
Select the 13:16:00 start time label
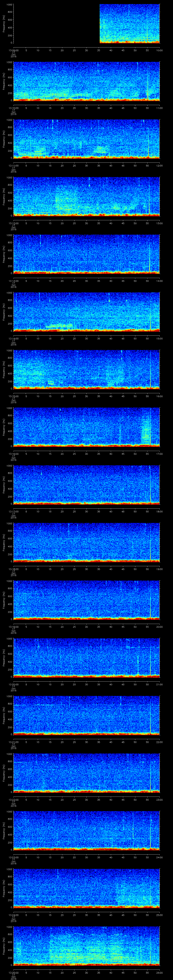[13, 454]
